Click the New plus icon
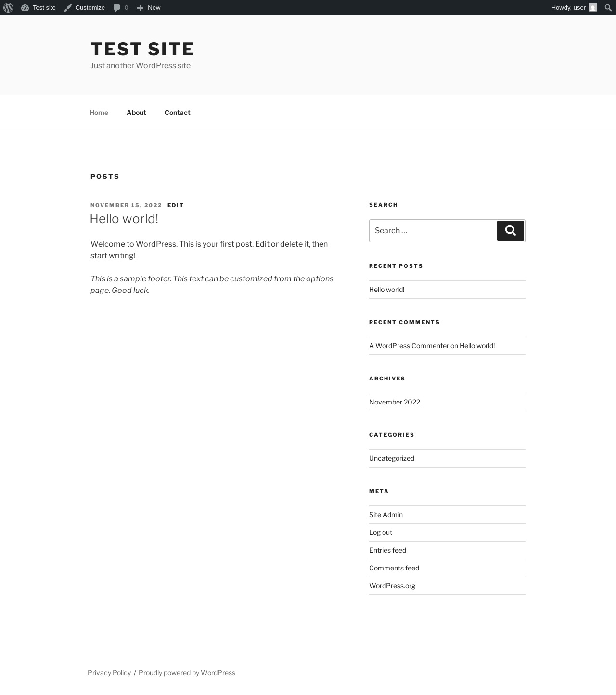 140,8
